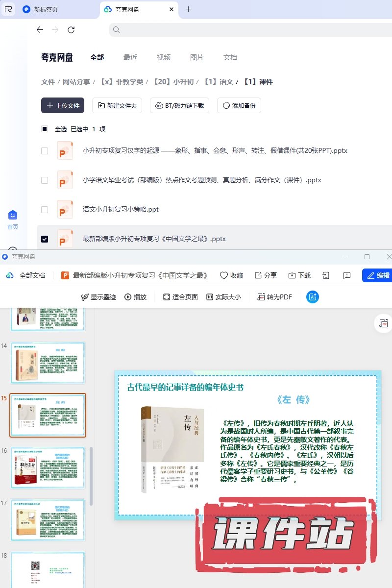Click the feedback icon next to 编辑
This screenshot has height=588, width=392.
347,275
